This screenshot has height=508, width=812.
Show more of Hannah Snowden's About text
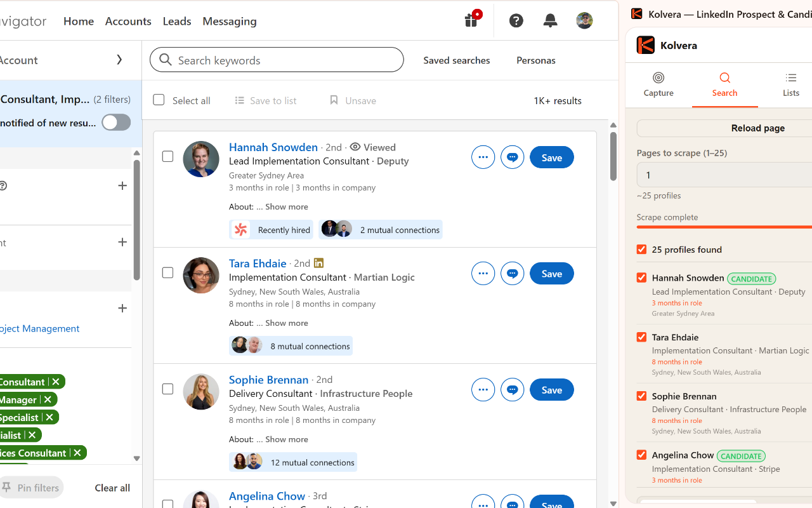[x=287, y=206]
